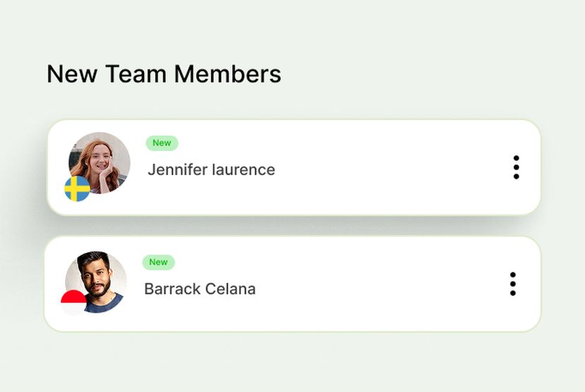
Task: View Barrack Celana's profile photo
Action: (97, 280)
